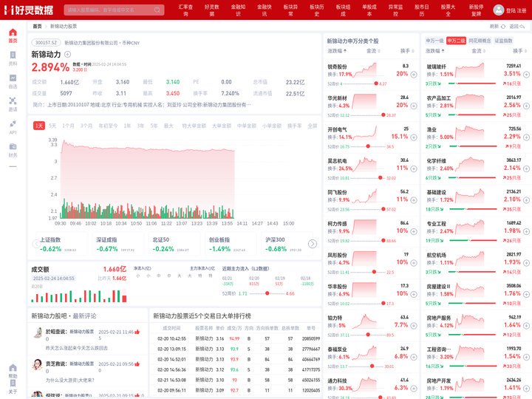The image size is (532, 399).
Task: Click the 首页 breadcrumb link
Action: coord(37,26)
